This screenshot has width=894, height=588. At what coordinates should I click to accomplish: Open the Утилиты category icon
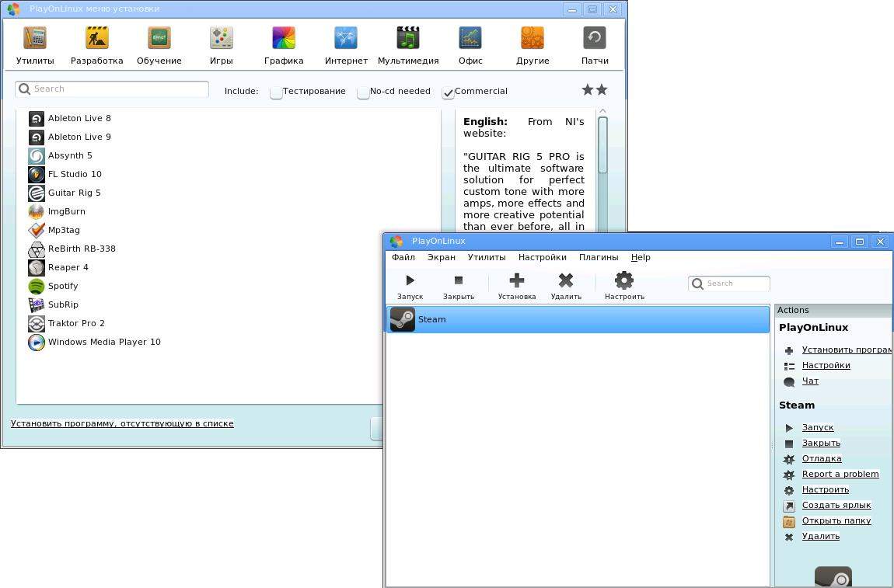[35, 38]
